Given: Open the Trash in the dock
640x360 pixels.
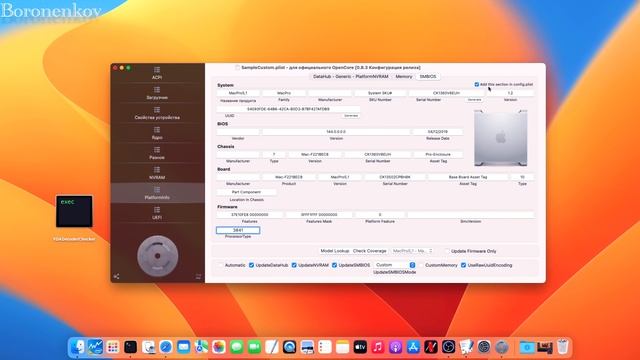Looking at the screenshot, I should [x=562, y=347].
